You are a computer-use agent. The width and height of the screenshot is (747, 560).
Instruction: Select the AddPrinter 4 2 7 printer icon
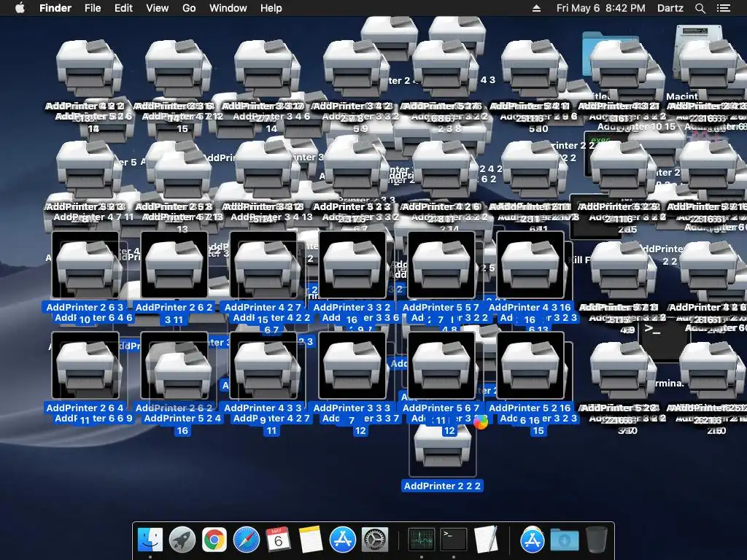[x=263, y=265]
